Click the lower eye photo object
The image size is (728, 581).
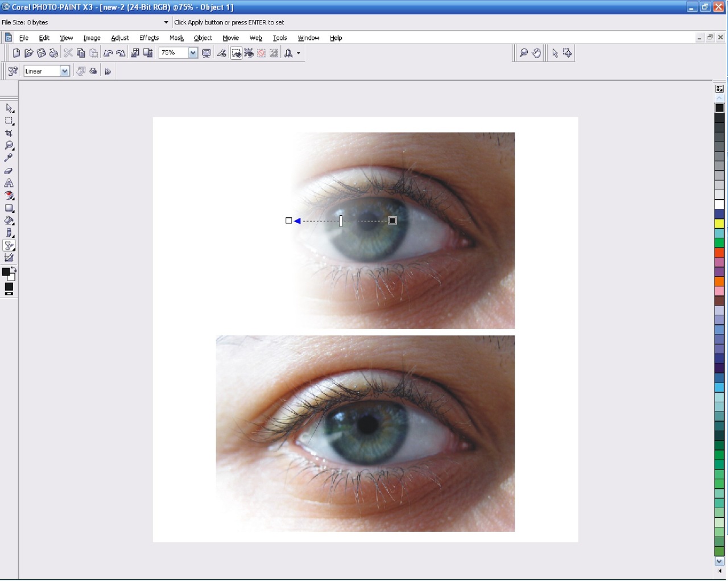click(x=365, y=434)
